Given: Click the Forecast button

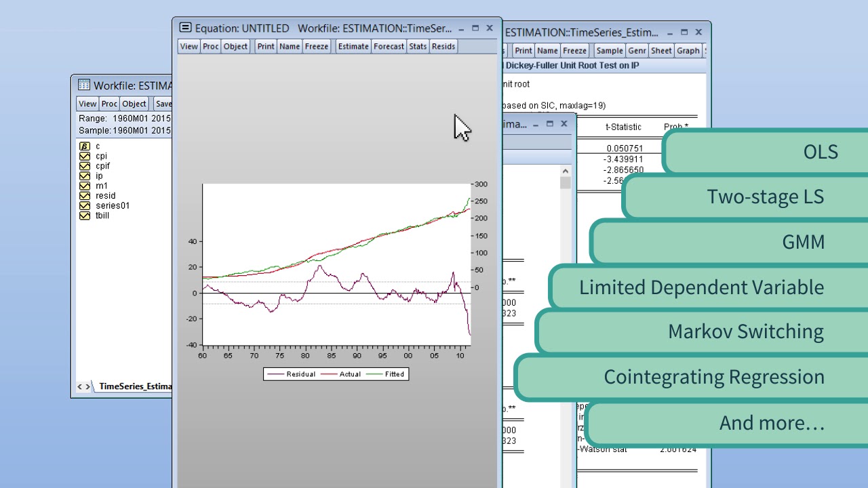Looking at the screenshot, I should tap(389, 46).
